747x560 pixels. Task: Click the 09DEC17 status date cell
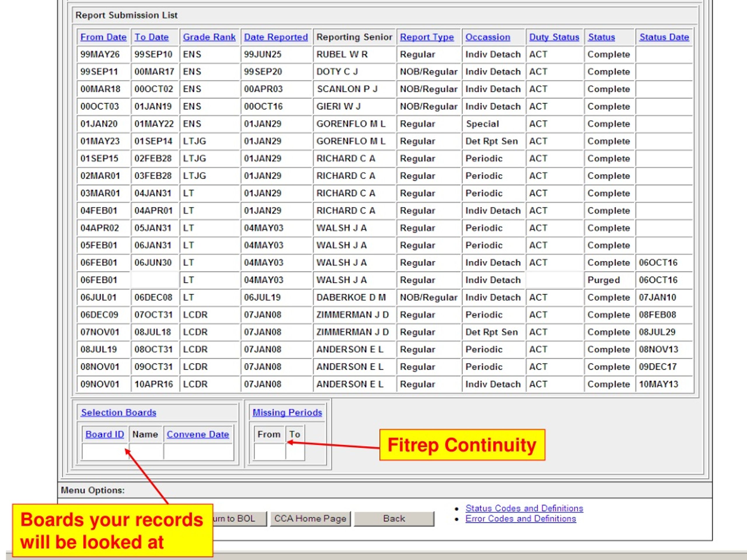tap(664, 367)
